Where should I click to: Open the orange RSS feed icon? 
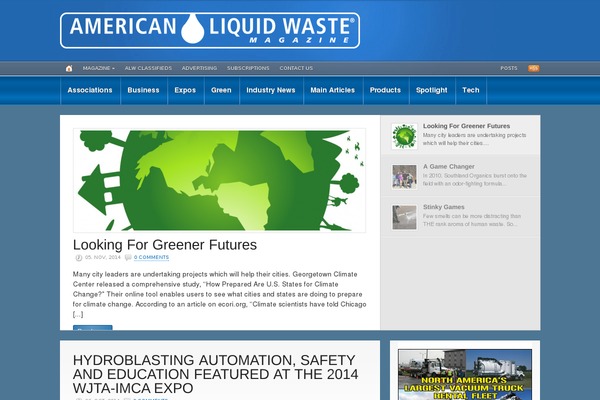[533, 68]
